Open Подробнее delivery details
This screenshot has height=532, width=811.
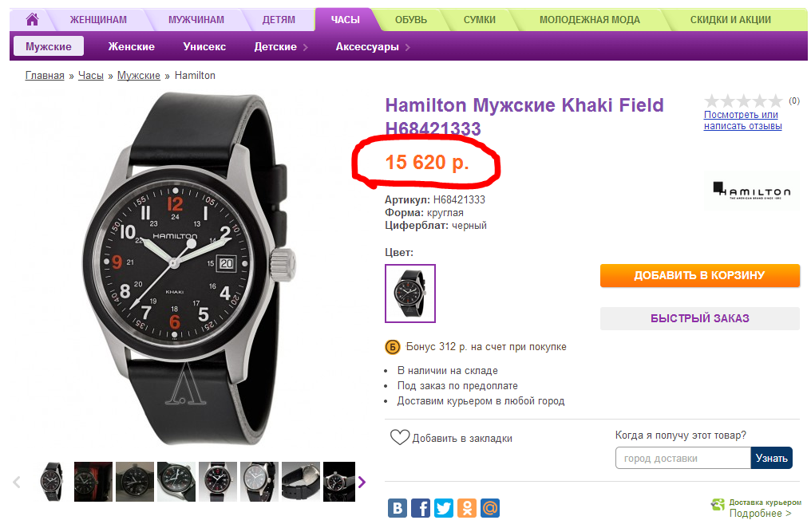click(x=760, y=514)
